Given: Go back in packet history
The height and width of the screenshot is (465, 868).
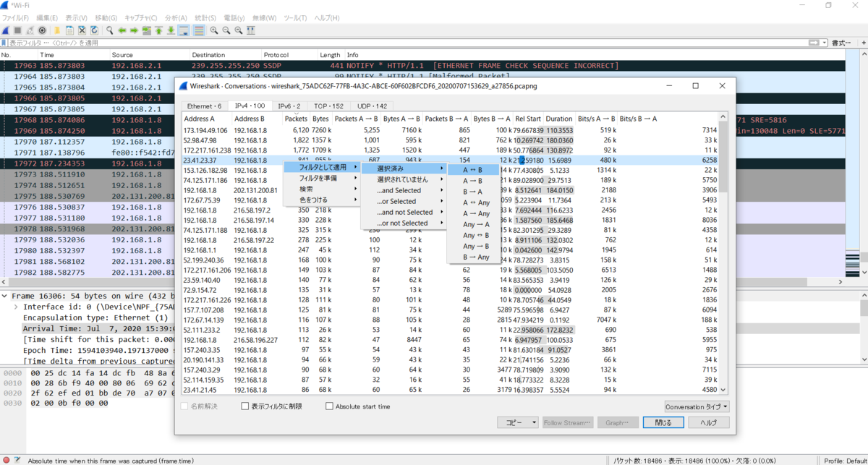Looking at the screenshot, I should coord(122,30).
